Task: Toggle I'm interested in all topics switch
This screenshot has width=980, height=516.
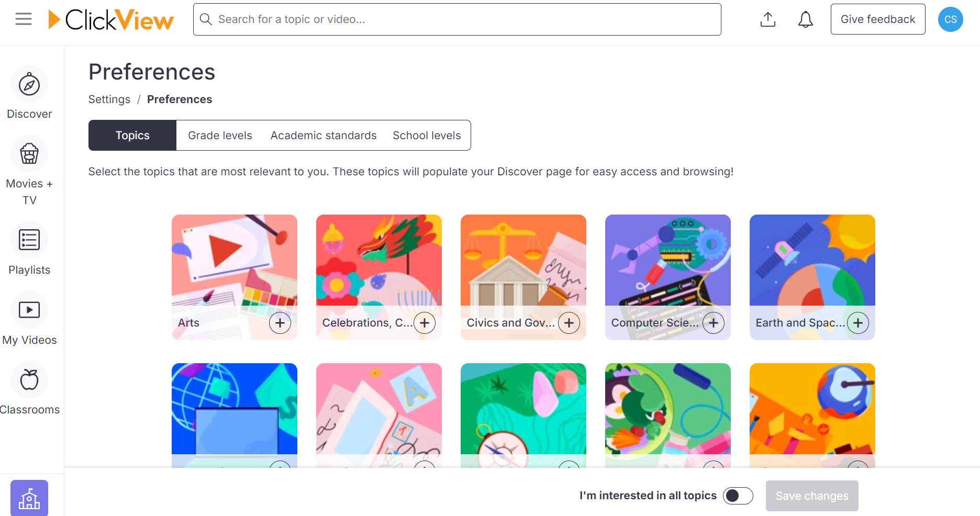Action: click(738, 496)
